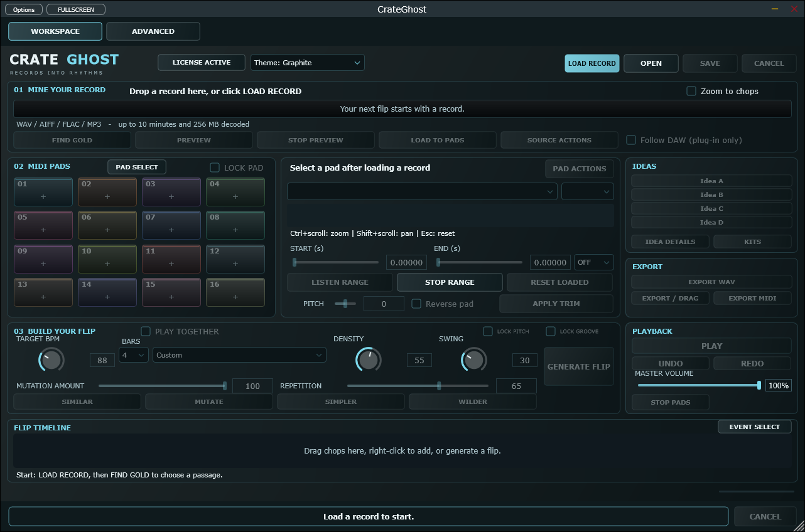
Task: Select MIDI pad 16
Action: [235, 292]
